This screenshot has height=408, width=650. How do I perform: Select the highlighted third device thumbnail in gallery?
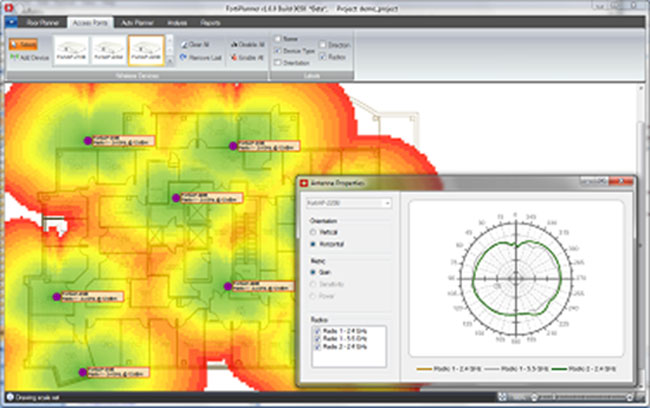pyautogui.click(x=146, y=50)
